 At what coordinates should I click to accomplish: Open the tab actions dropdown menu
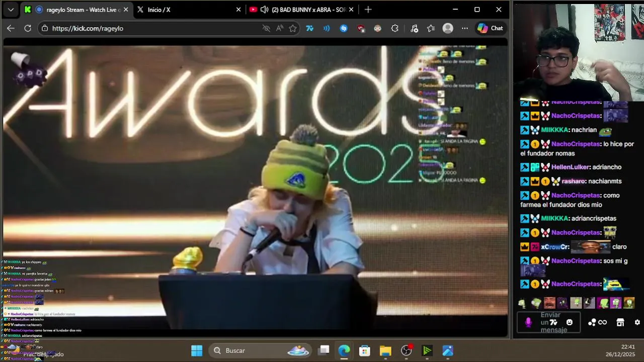11,10
